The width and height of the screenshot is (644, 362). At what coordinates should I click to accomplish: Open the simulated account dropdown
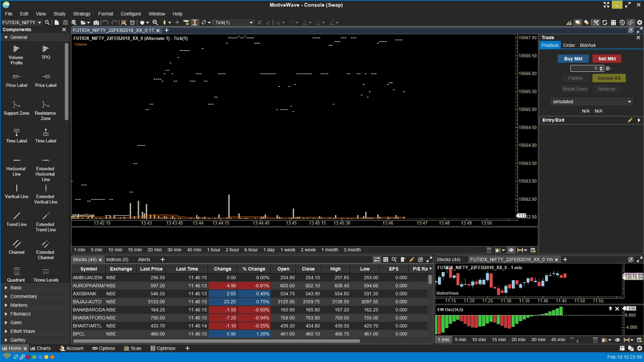pos(591,102)
